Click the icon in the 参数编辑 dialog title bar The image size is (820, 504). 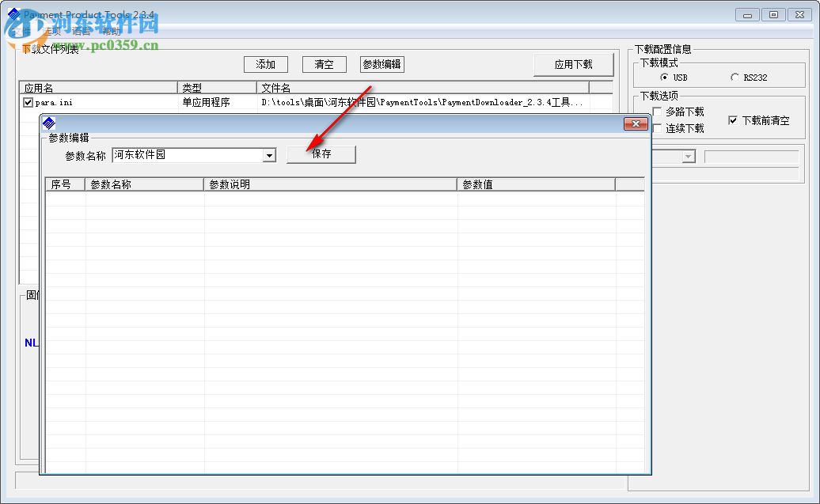49,123
